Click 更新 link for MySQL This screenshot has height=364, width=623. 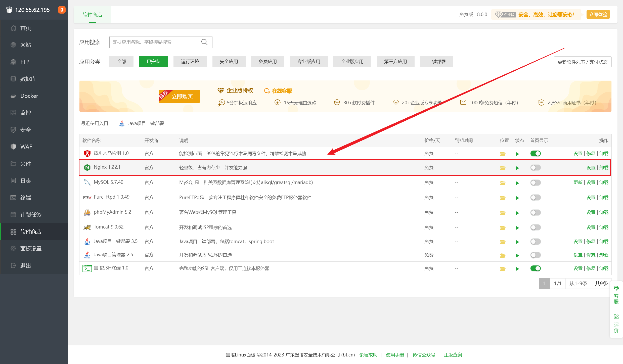[x=578, y=183]
